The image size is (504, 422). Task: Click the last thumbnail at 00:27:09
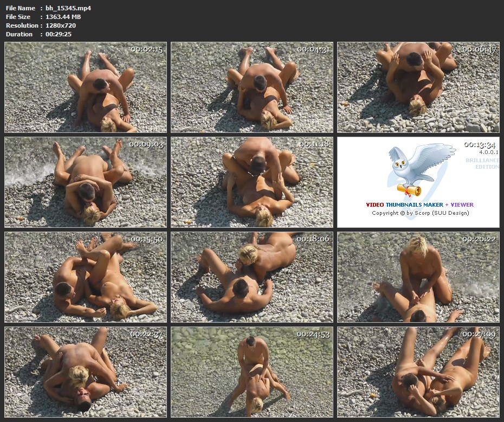418,372
